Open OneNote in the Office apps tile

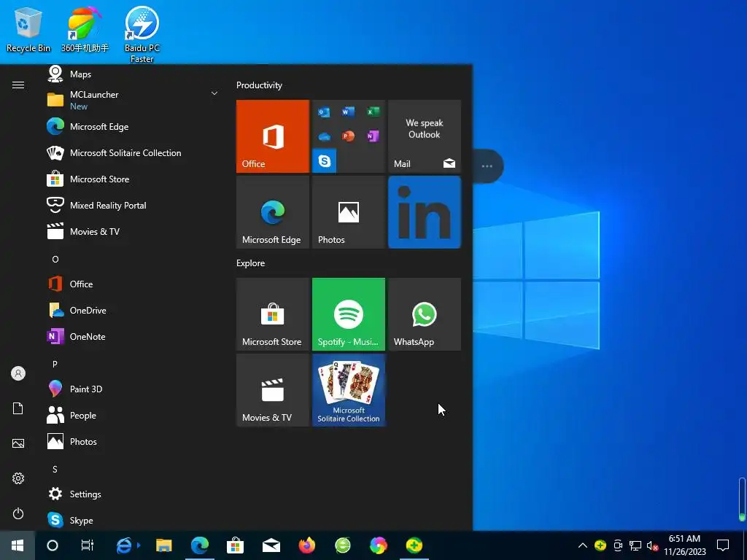[x=373, y=136]
